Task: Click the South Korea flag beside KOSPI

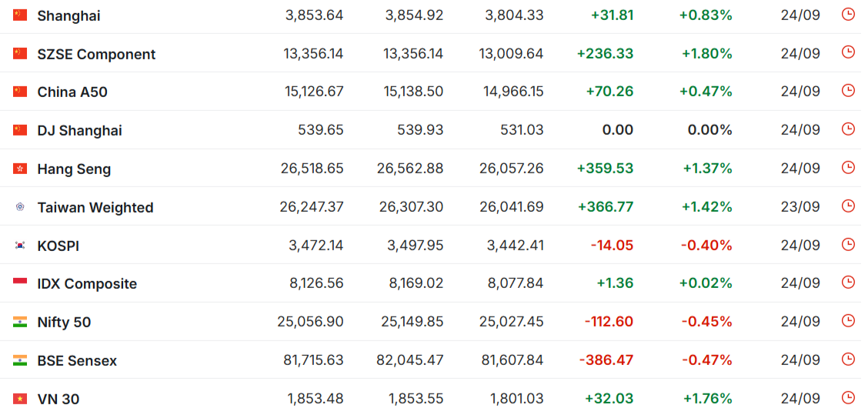Action: (20, 246)
